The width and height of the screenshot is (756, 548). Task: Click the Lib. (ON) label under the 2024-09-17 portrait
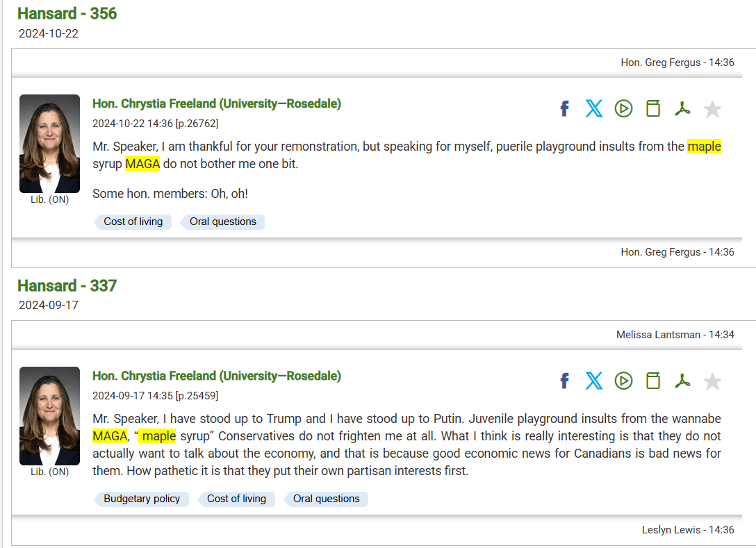pyautogui.click(x=49, y=472)
